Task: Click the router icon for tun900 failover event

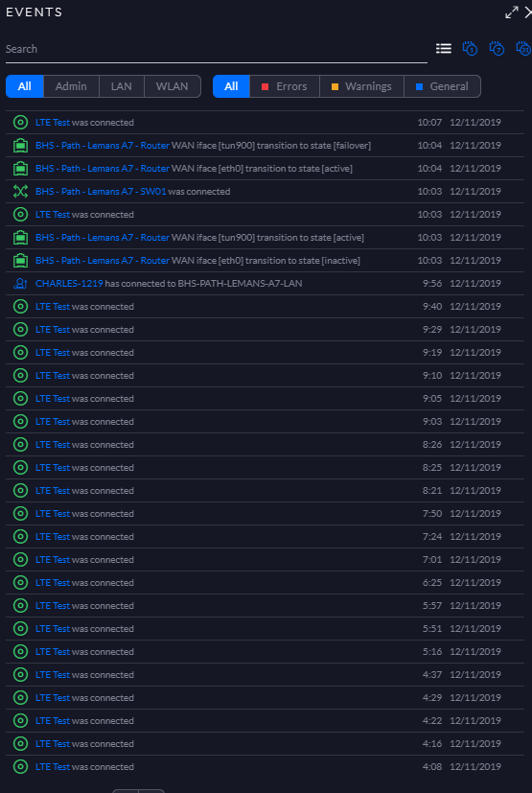Action: (20, 145)
